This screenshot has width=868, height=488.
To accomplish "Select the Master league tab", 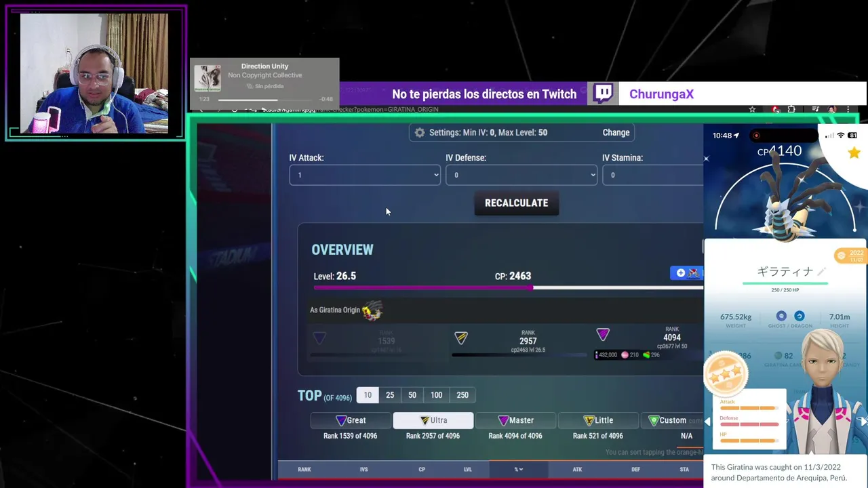I will click(x=515, y=420).
